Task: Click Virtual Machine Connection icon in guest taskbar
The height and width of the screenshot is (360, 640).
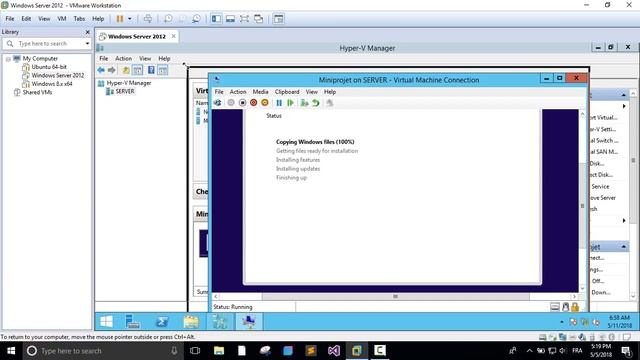Action: pos(249,322)
